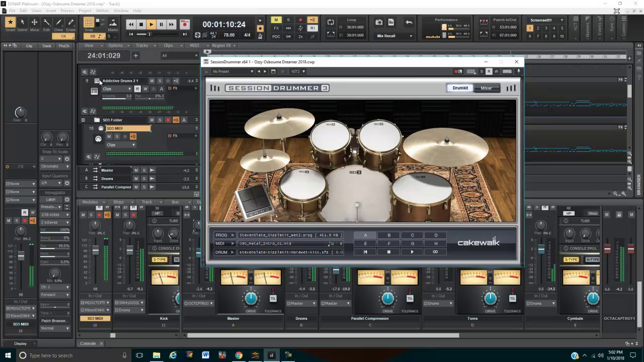Disable record arm on SD3 Folder
The width and height of the screenshot is (644, 362).
[x=168, y=120]
